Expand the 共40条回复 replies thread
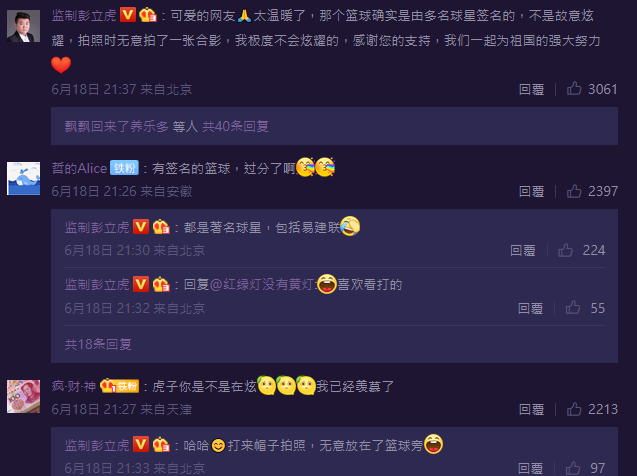Viewport: 637px width, 476px height. (x=235, y=126)
